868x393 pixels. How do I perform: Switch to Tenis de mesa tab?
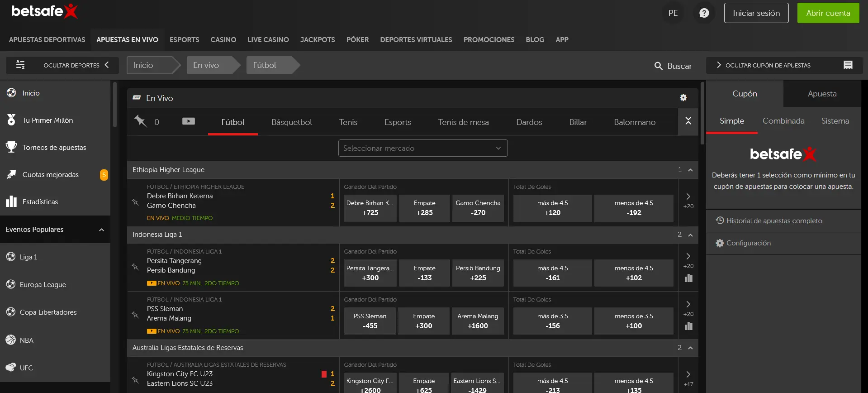pos(463,122)
